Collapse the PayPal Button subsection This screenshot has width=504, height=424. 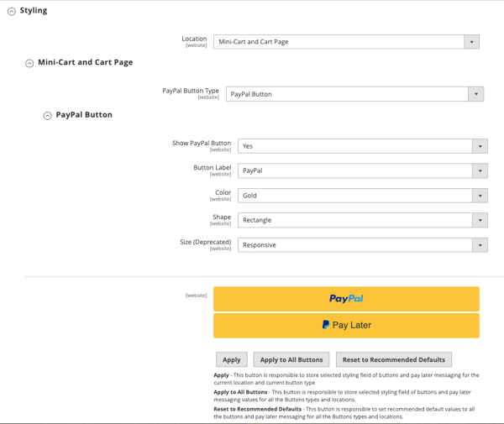[47, 116]
